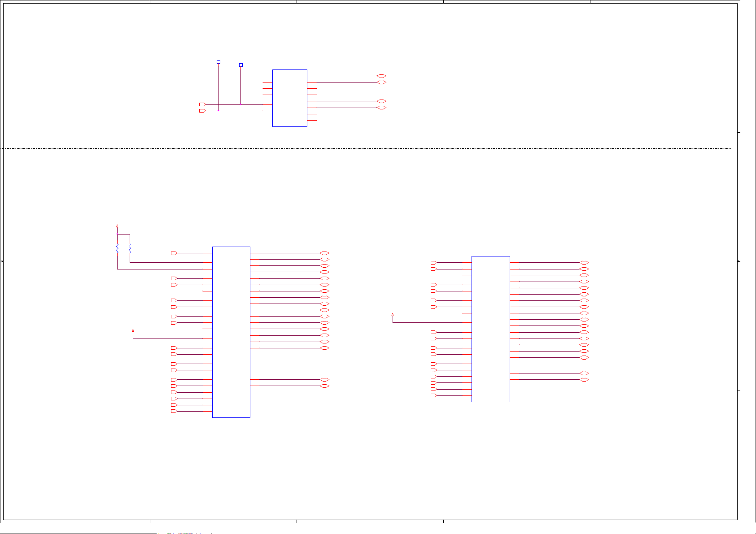Select the large IC block at lower left
This screenshot has width=756, height=534.
[231, 332]
